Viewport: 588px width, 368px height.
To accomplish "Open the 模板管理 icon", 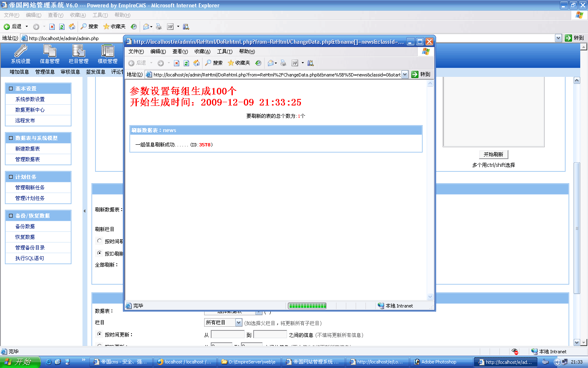I will pos(107,51).
